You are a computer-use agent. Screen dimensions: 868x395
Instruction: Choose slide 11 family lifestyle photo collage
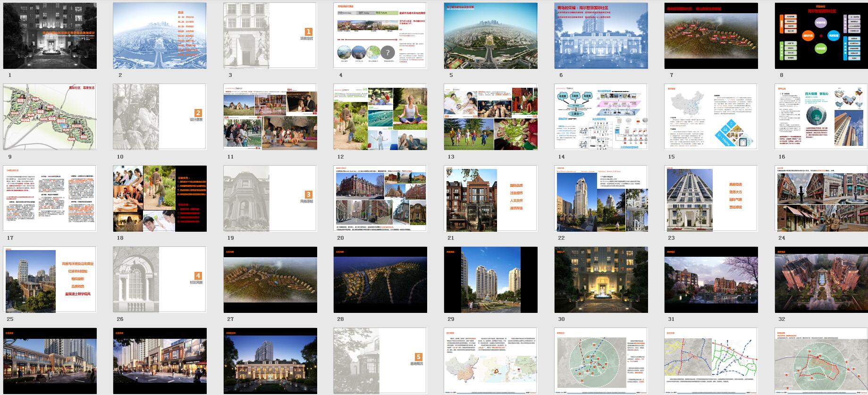pos(270,117)
